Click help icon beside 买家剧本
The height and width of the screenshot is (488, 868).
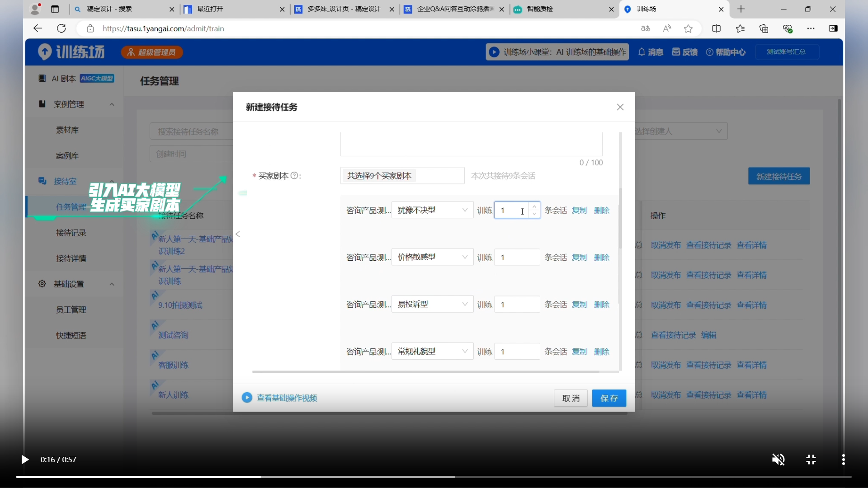point(294,176)
